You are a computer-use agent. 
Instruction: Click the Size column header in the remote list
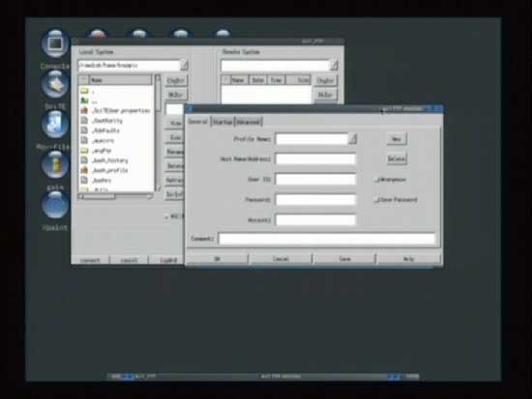(298, 80)
